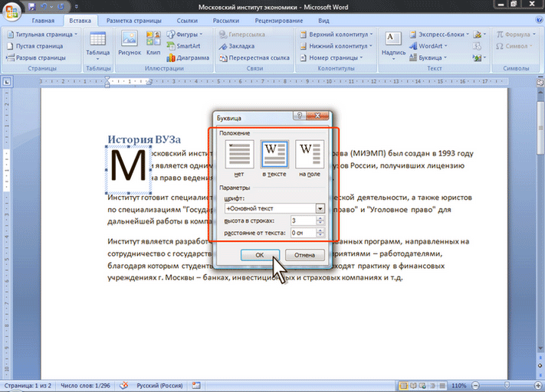Click the Число слов word count indicator

85,385
